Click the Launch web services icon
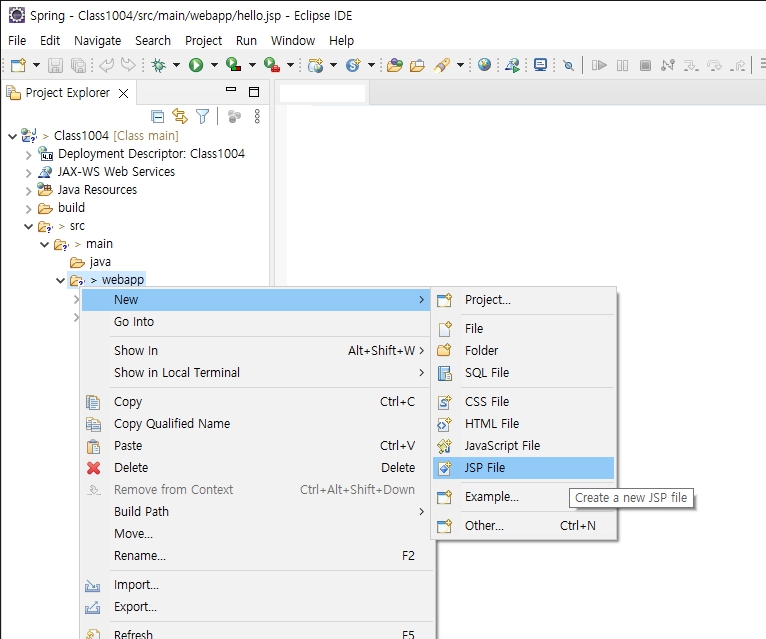766x639 pixels. click(x=512, y=65)
